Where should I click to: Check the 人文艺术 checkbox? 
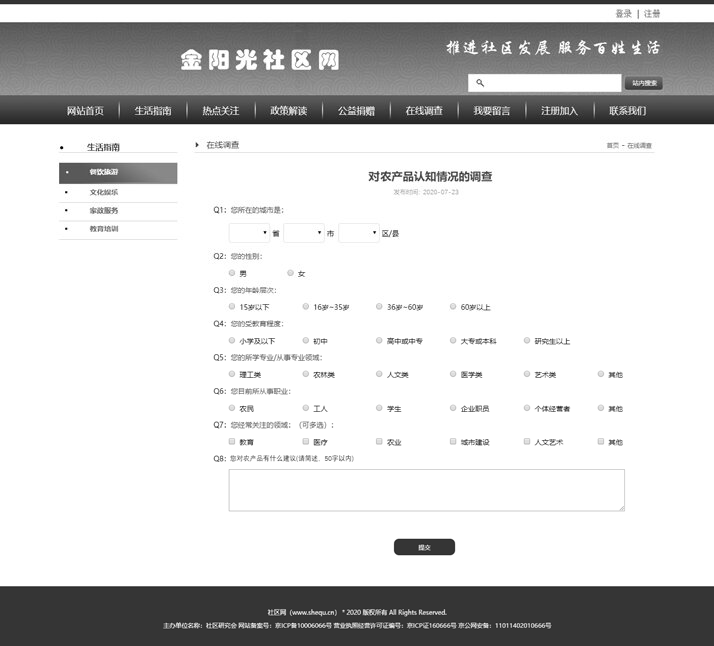click(x=526, y=441)
